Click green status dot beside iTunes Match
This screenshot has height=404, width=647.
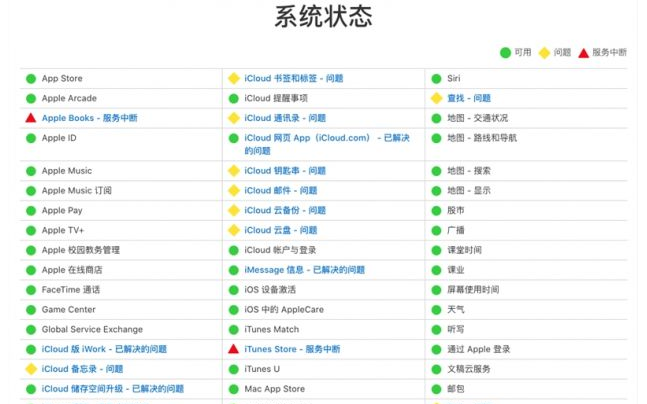(234, 329)
